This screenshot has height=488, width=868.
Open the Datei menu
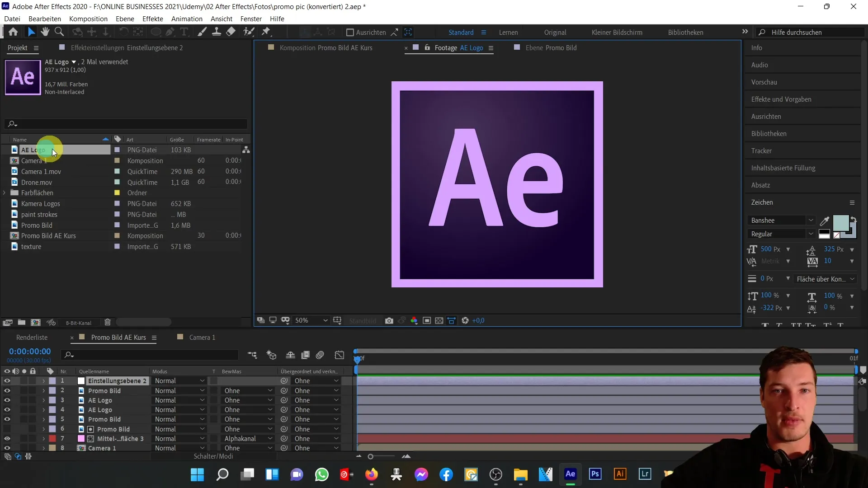(x=12, y=19)
